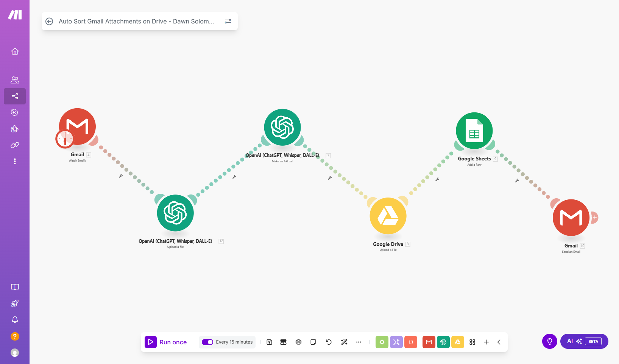
Task: Select the OpenAI Make an API call module
Action: (282, 128)
